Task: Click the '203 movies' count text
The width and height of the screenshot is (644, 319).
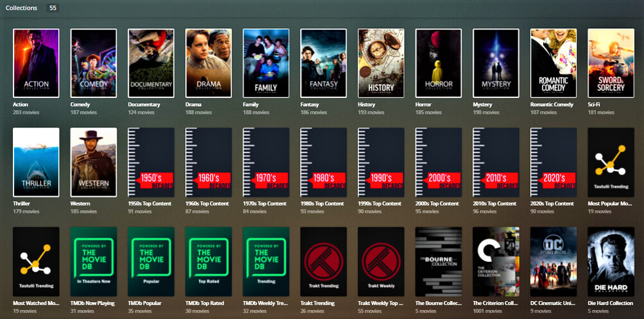Action: tap(26, 112)
